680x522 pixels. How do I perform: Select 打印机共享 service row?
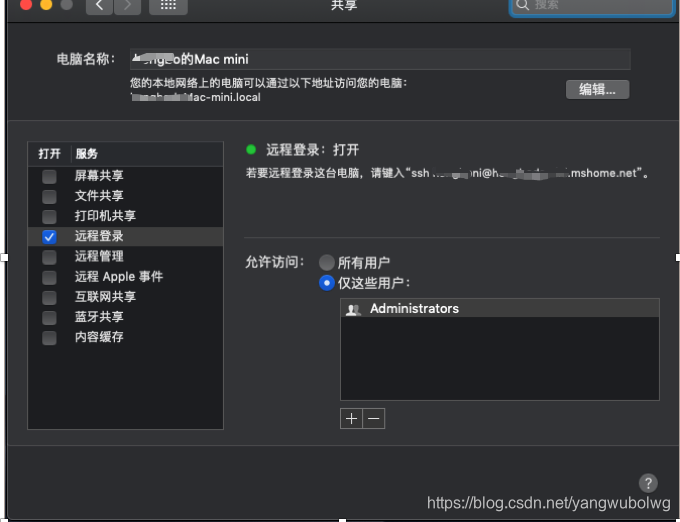(125, 216)
